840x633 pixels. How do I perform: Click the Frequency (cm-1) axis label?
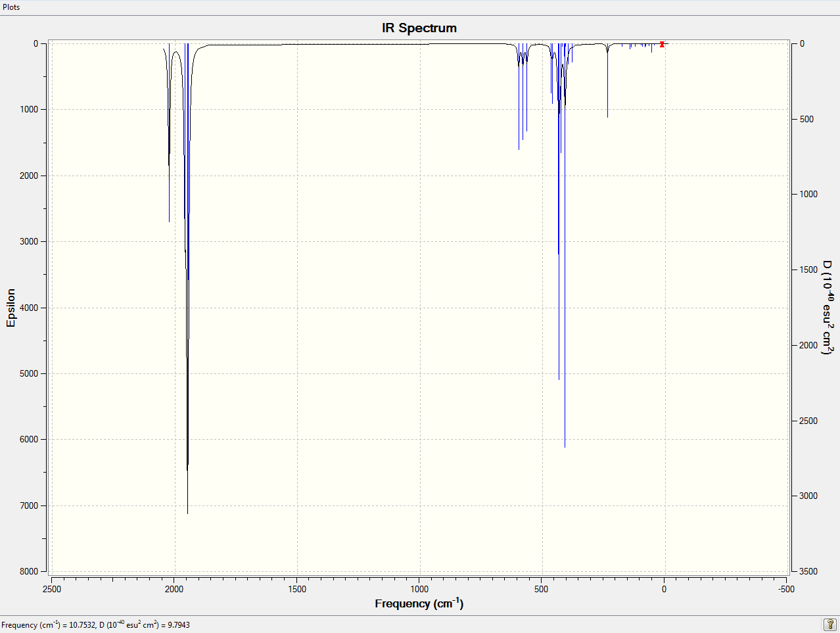pyautogui.click(x=419, y=603)
